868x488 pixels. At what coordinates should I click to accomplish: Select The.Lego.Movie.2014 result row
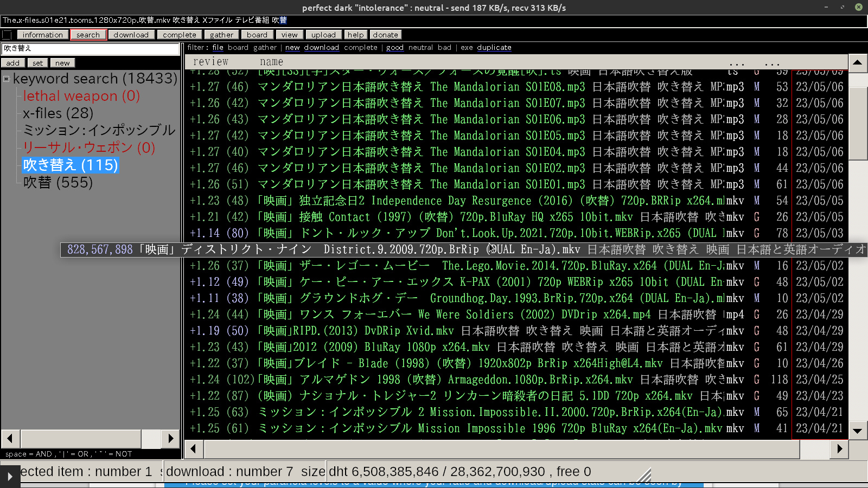(516, 266)
